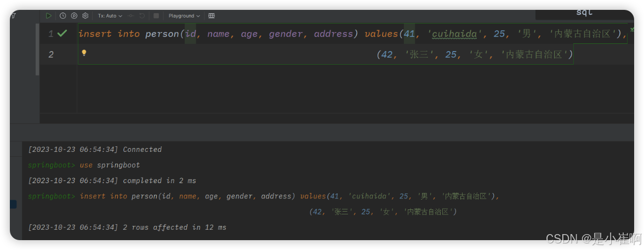The width and height of the screenshot is (644, 250).
Task: Click the console insert statement with 'cuihaida'
Action: [x=289, y=196]
